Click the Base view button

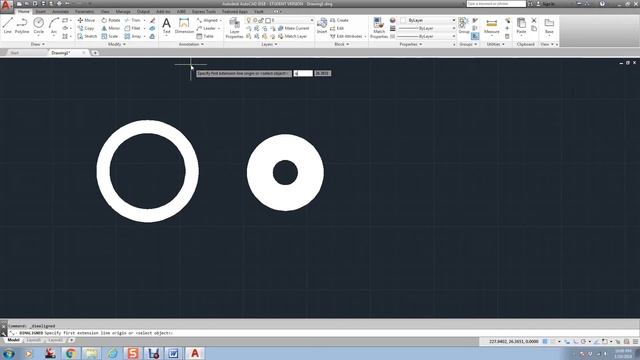point(549,25)
